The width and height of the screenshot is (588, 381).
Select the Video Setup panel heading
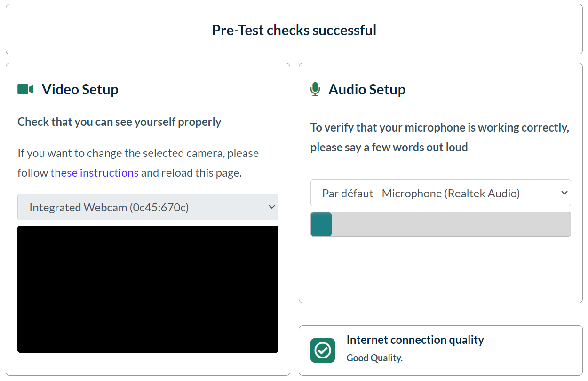80,89
